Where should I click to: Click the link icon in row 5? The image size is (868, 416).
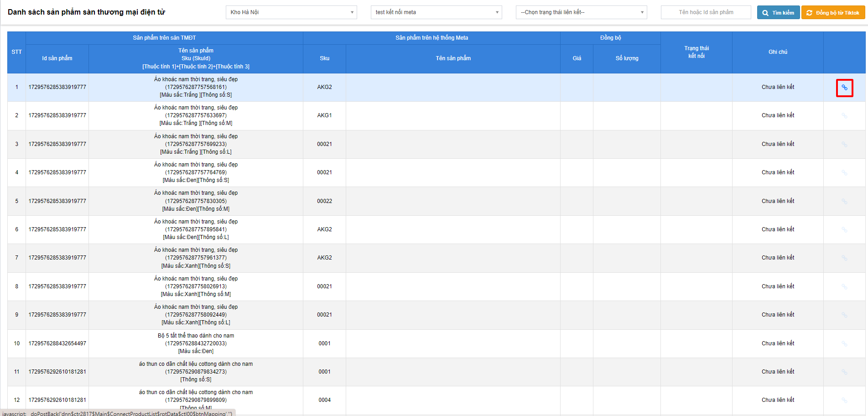pos(844,201)
